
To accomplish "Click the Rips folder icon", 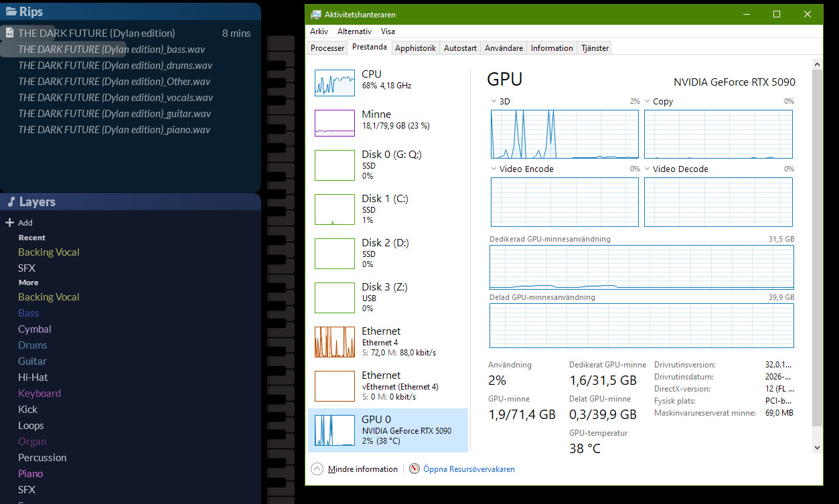I will pos(11,11).
